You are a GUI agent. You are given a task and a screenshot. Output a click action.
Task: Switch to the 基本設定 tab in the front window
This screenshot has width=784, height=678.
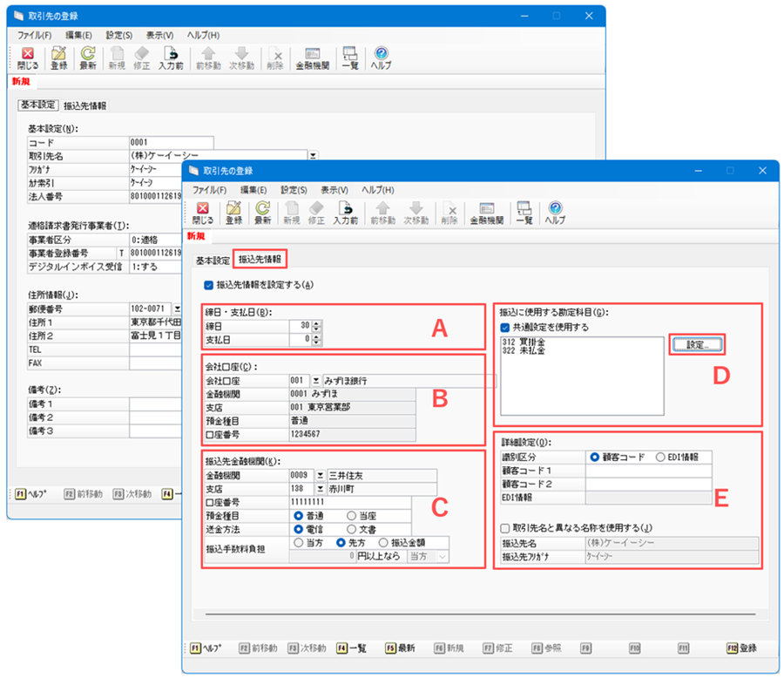tap(213, 260)
